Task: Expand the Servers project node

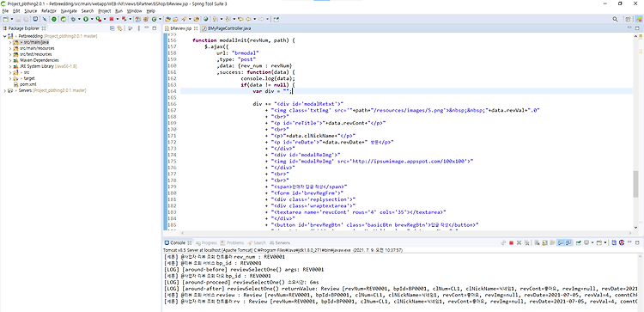Action: 4,90
